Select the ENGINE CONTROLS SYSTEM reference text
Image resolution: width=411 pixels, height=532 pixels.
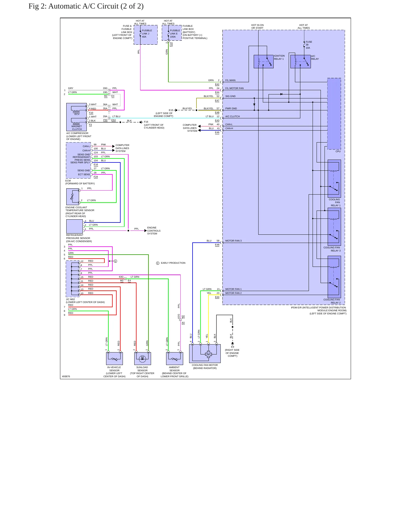click(154, 231)
